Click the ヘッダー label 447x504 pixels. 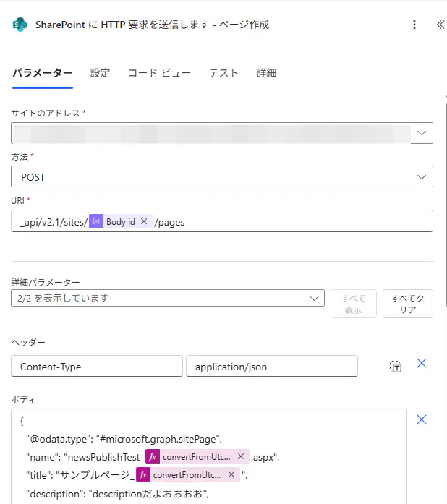28,342
